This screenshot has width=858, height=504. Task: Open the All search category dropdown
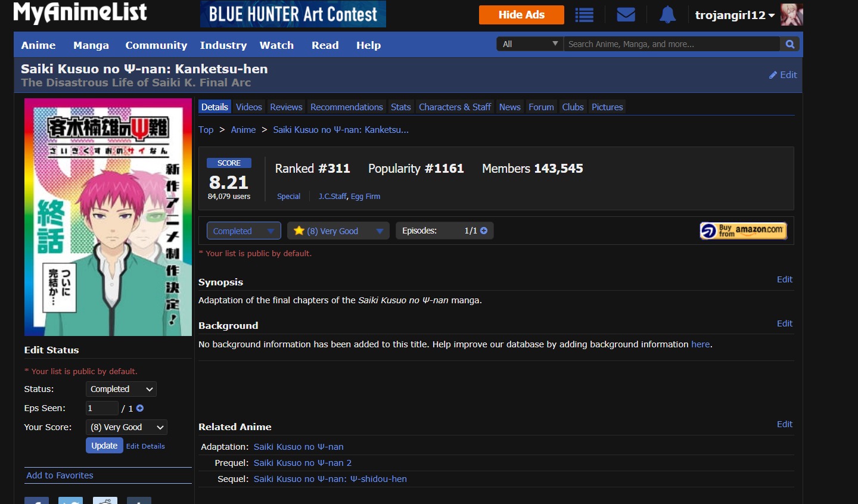click(530, 44)
